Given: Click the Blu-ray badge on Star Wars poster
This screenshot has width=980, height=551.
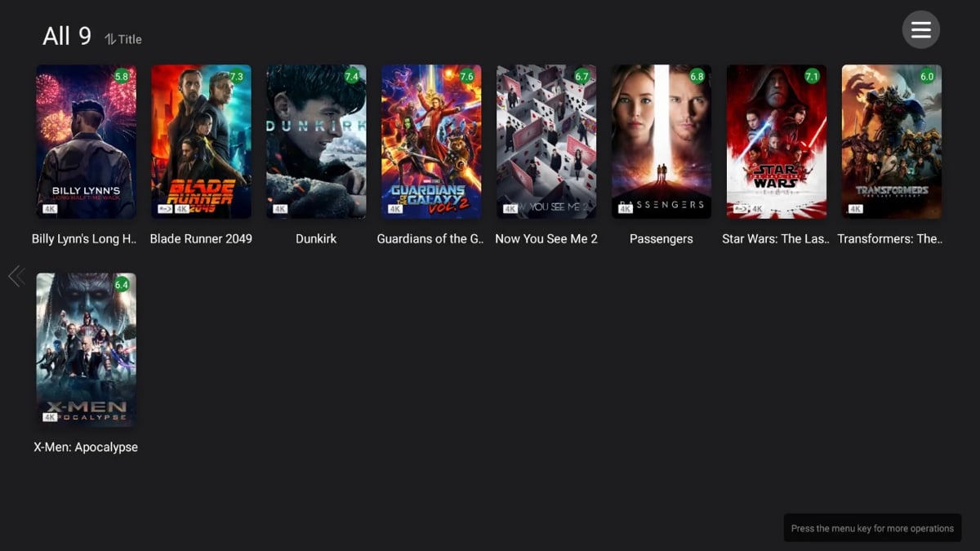Looking at the screenshot, I should (741, 209).
